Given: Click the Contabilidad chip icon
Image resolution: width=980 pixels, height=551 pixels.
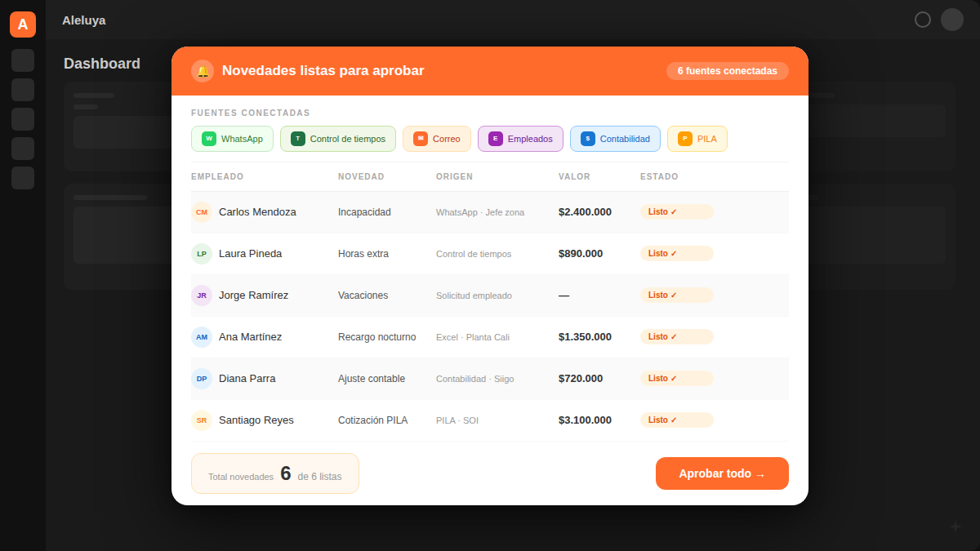Looking at the screenshot, I should pos(589,139).
